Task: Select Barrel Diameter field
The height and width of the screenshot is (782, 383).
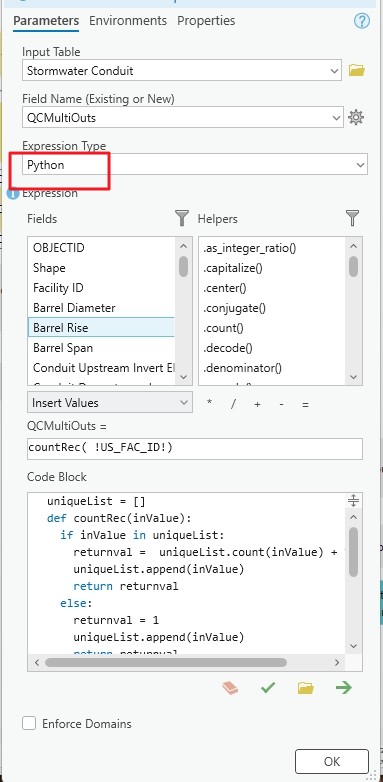Action: click(x=102, y=308)
